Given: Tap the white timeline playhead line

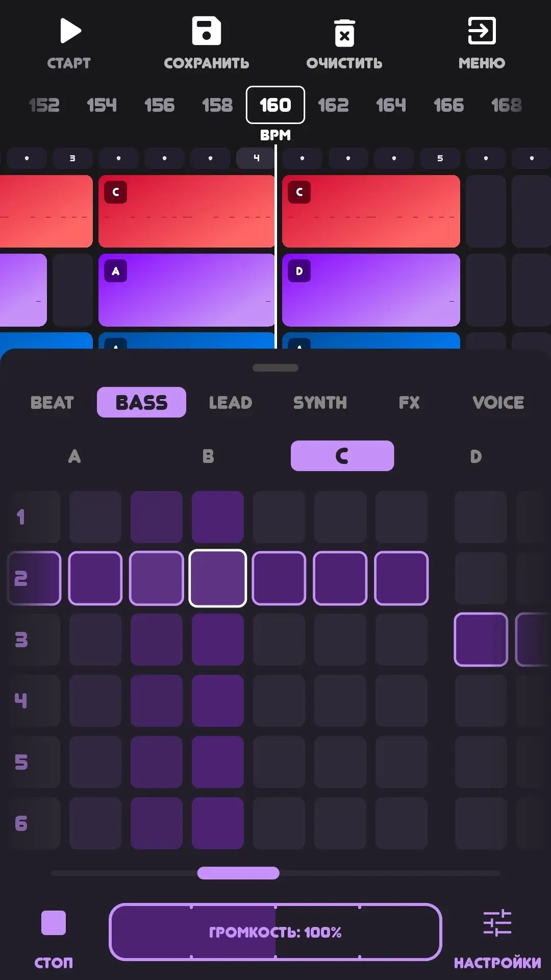Looking at the screenshot, I should coord(275,247).
